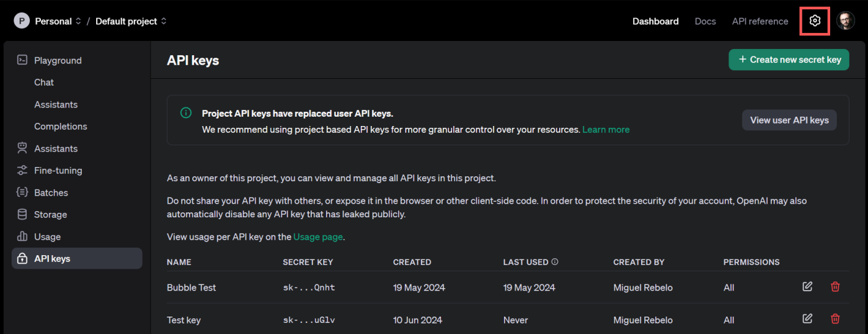Viewport: 868px width, 334px height.
Task: Click the Personal organization avatar icon
Action: [x=22, y=21]
